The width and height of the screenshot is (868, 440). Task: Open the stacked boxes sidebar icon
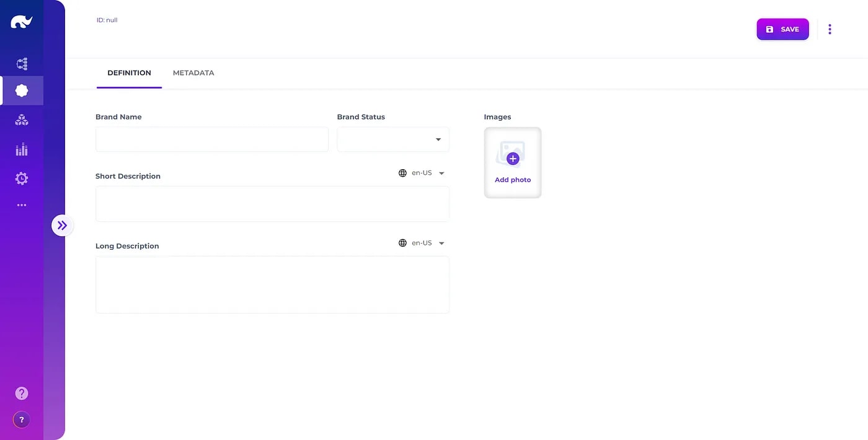(22, 120)
